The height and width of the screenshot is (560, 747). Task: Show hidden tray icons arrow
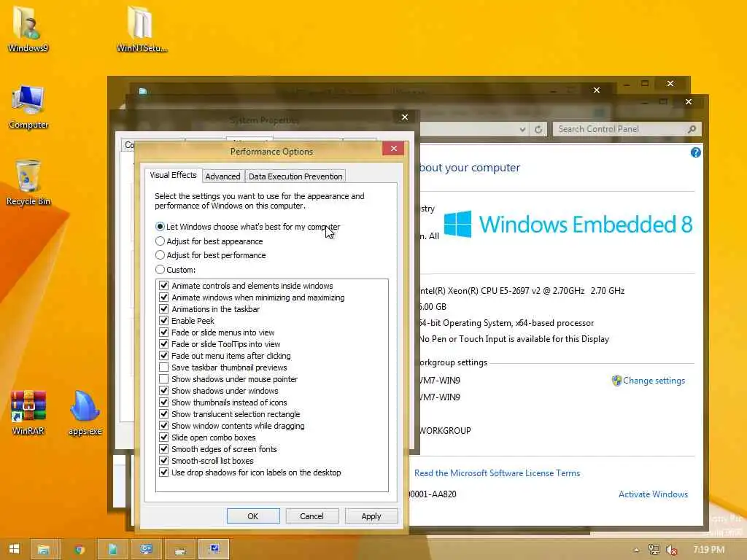click(636, 550)
